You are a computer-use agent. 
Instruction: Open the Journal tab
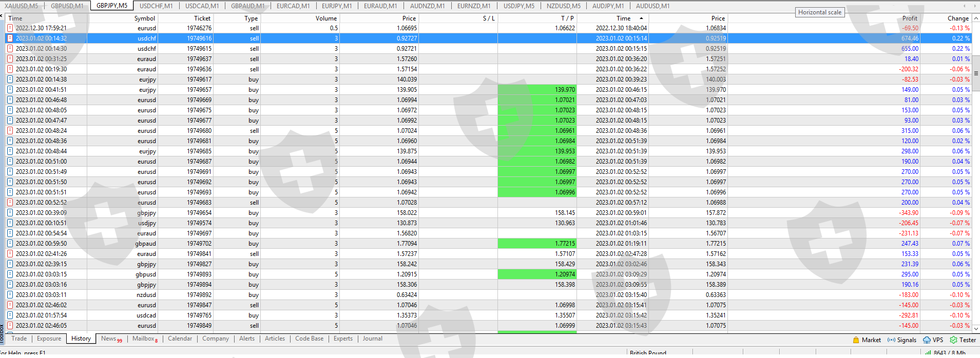(372, 339)
